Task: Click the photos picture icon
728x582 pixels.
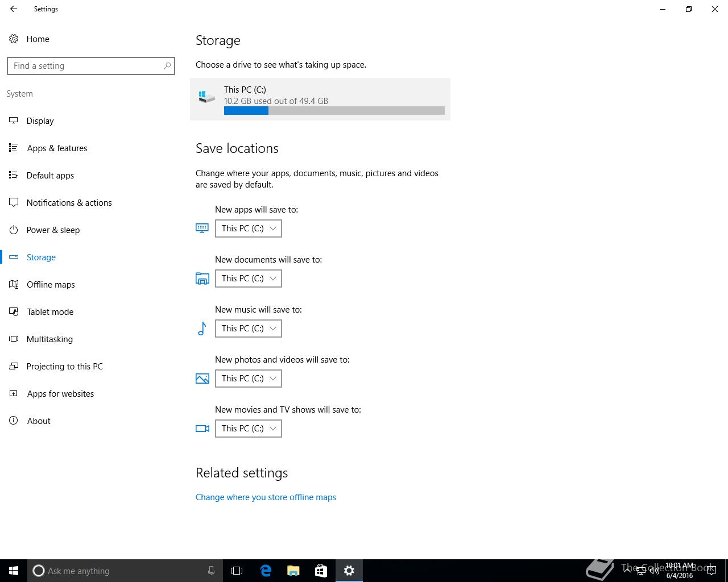Action: tap(202, 379)
